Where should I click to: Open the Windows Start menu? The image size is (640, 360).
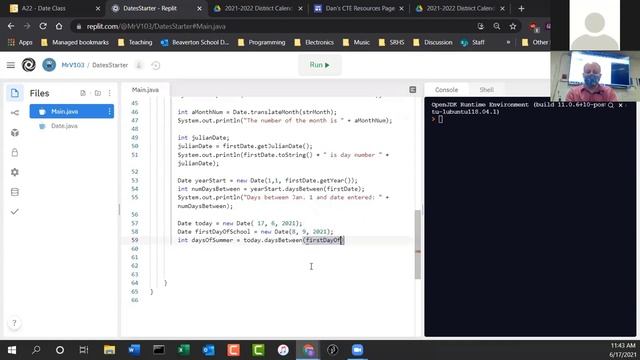(x=12, y=350)
